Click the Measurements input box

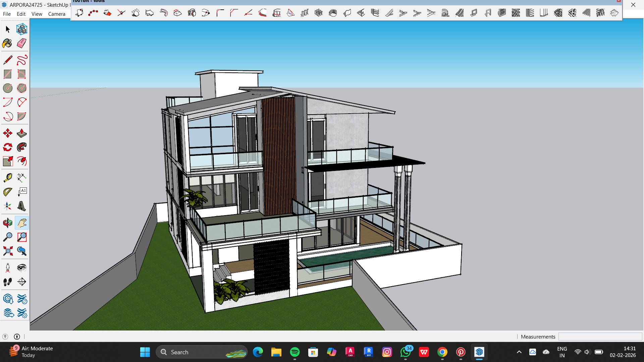600,337
